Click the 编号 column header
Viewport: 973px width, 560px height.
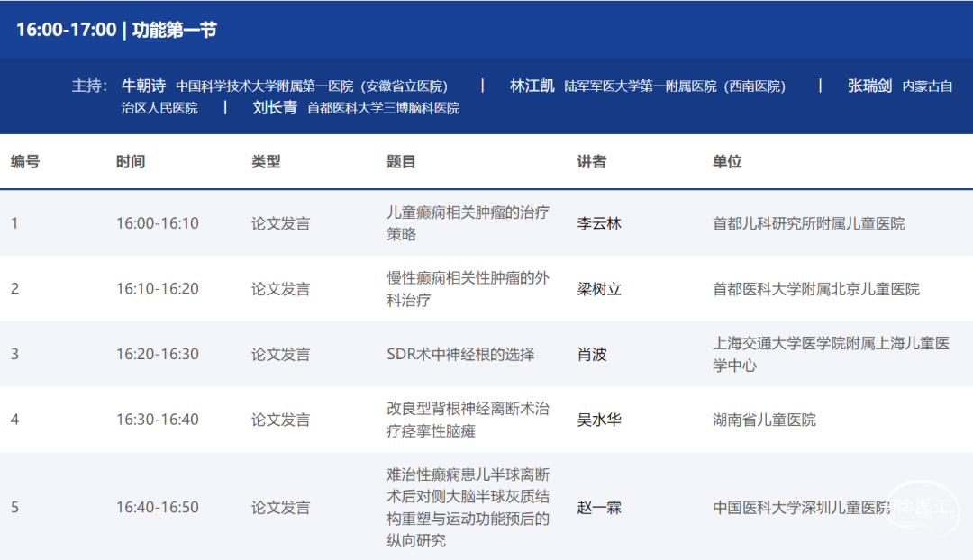click(x=25, y=162)
